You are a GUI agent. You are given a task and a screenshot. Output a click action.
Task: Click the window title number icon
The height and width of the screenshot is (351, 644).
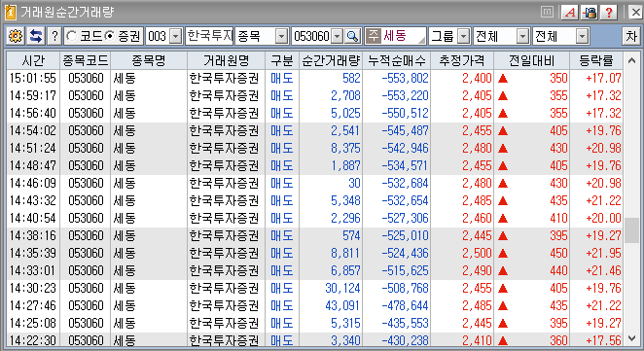11,13
